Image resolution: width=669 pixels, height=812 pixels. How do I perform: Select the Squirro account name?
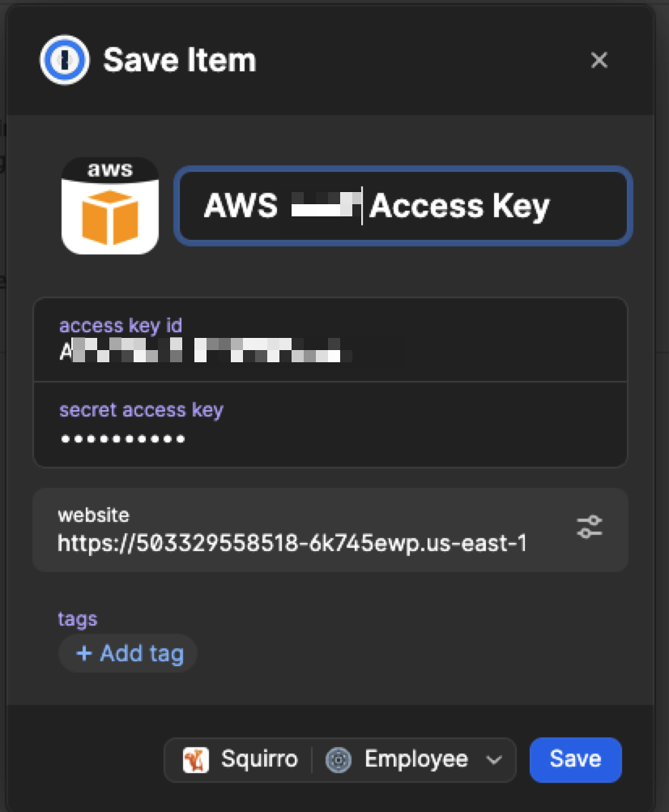pos(259,759)
